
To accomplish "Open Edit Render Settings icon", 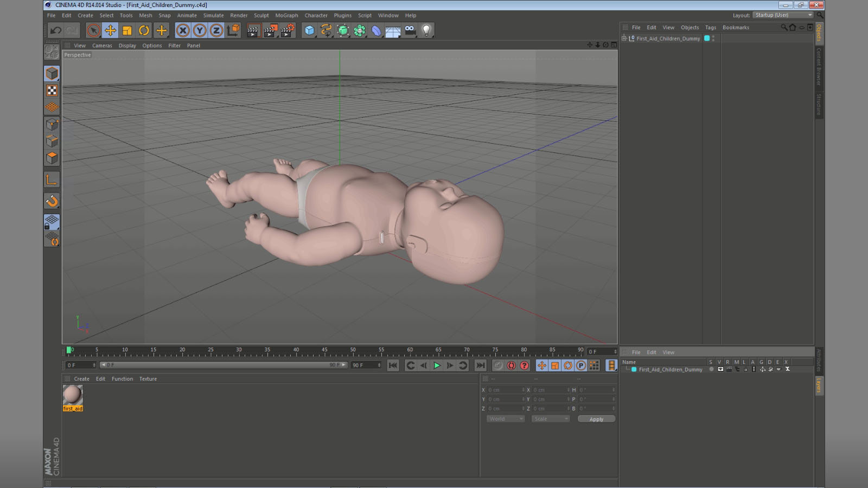I will [x=287, y=30].
